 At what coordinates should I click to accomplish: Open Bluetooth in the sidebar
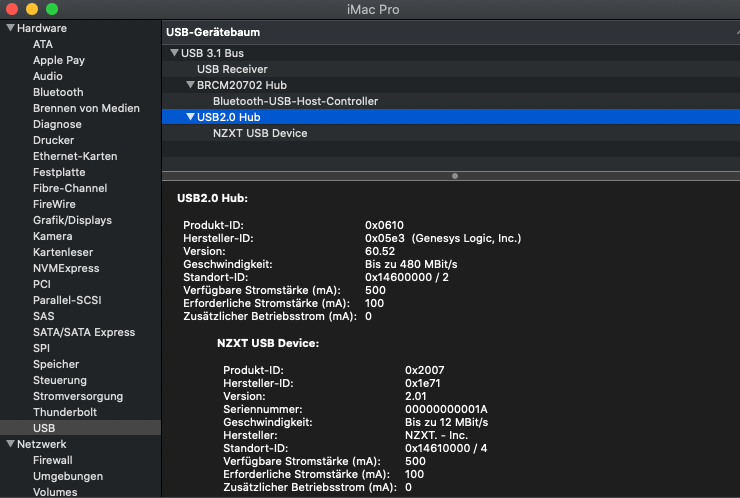(x=58, y=92)
